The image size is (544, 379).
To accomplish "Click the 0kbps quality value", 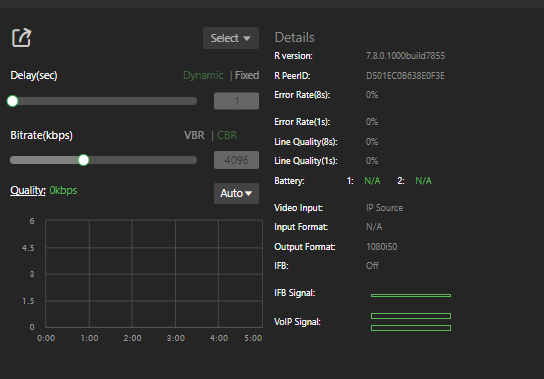I will [63, 190].
